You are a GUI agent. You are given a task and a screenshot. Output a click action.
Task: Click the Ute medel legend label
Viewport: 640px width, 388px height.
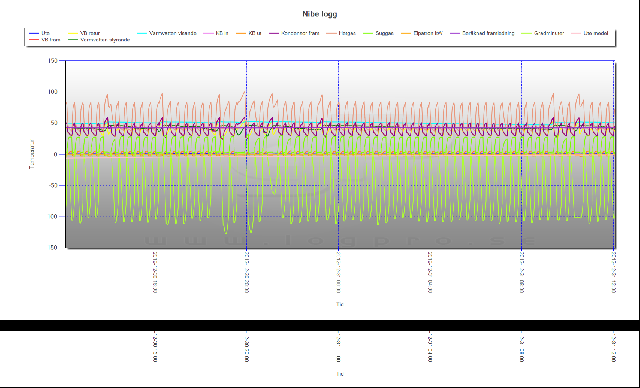[596, 33]
